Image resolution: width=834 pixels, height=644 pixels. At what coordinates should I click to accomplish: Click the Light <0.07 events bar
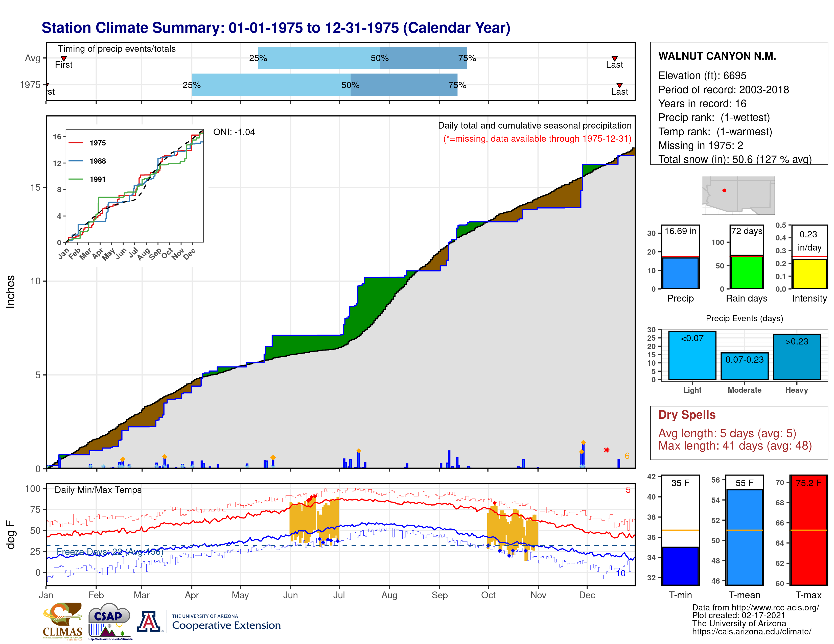pos(692,355)
